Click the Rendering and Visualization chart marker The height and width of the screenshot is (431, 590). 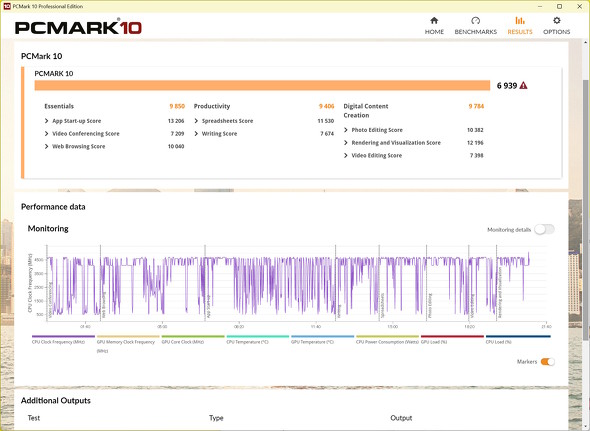click(x=500, y=293)
